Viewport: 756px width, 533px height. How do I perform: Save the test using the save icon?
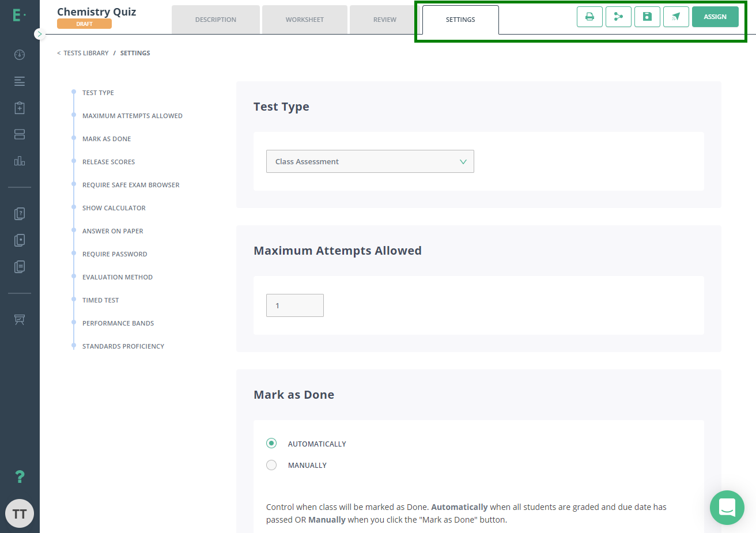coord(647,17)
